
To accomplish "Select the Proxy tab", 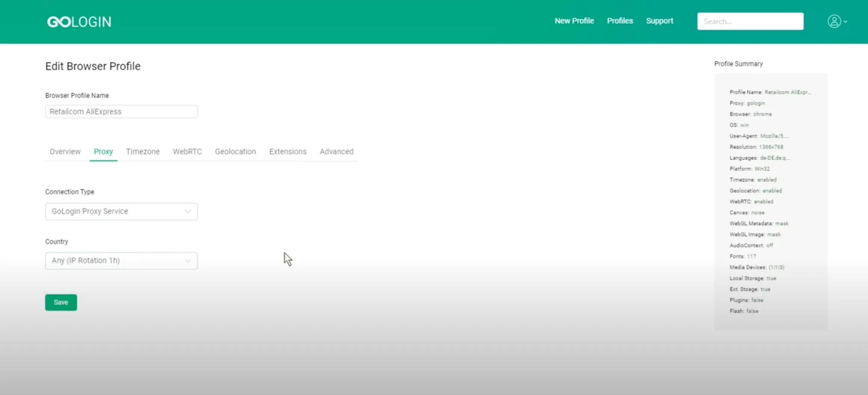I will 103,151.
